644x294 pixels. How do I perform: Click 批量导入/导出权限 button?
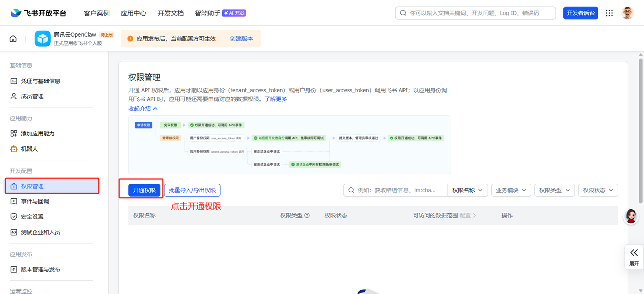192,190
